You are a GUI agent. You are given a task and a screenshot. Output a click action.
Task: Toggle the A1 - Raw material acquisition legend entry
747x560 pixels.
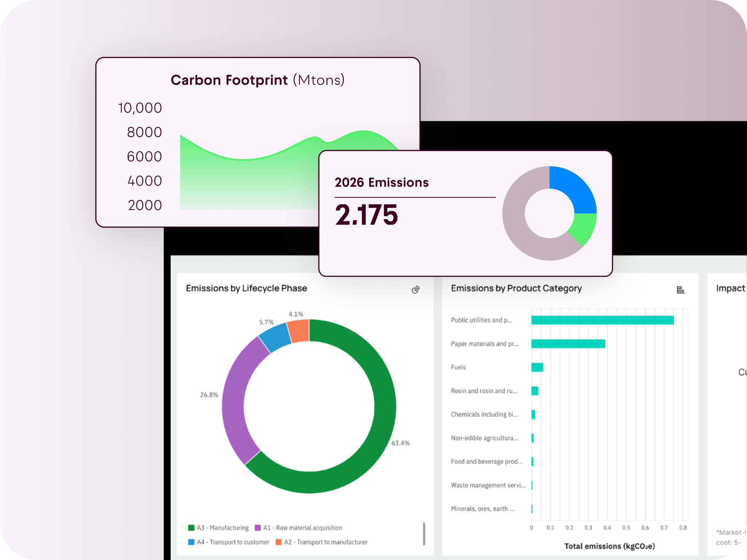pyautogui.click(x=298, y=528)
